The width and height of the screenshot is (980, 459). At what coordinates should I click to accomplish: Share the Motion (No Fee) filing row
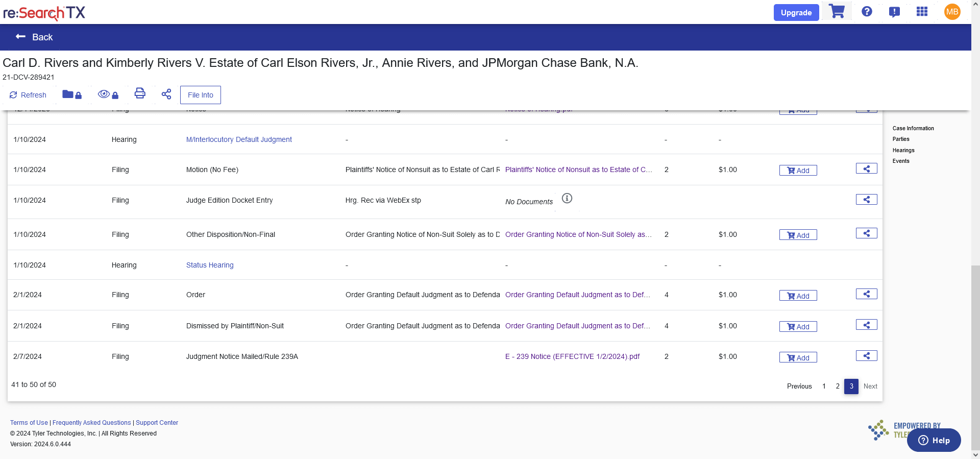click(x=866, y=168)
